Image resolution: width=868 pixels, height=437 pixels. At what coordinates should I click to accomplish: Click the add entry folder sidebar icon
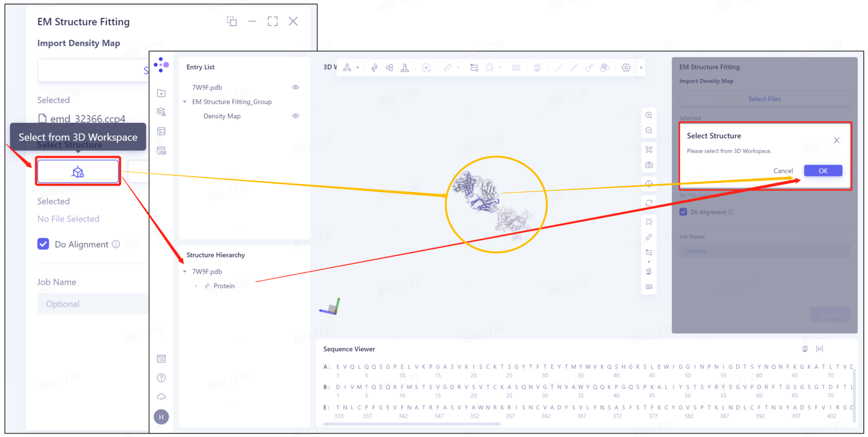click(x=161, y=93)
